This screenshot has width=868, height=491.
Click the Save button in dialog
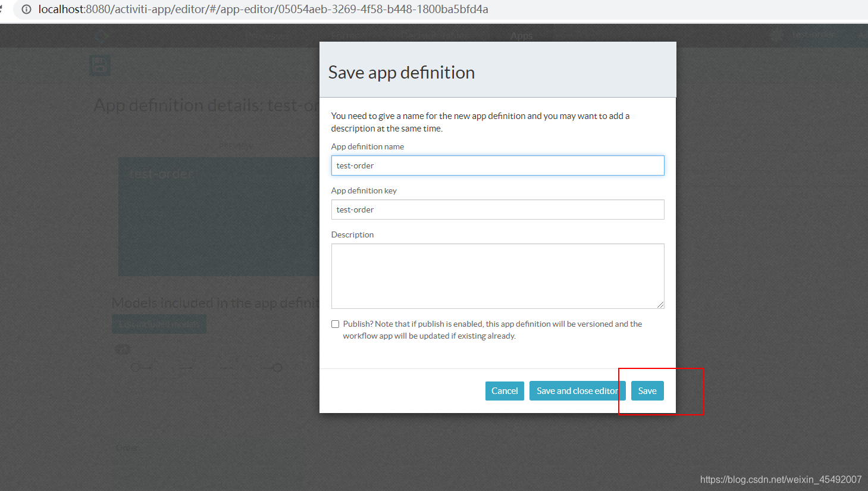647,391
